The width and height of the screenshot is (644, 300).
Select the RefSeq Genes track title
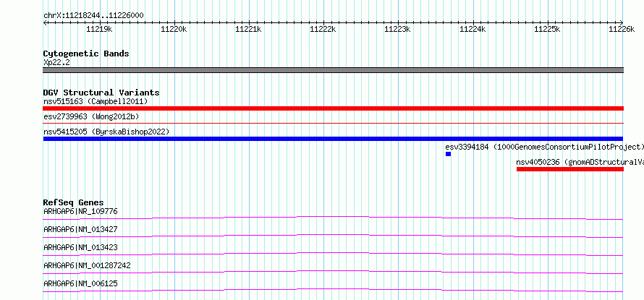click(74, 202)
